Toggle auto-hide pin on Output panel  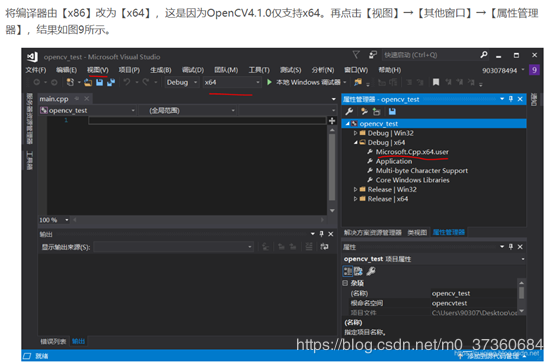click(321, 234)
